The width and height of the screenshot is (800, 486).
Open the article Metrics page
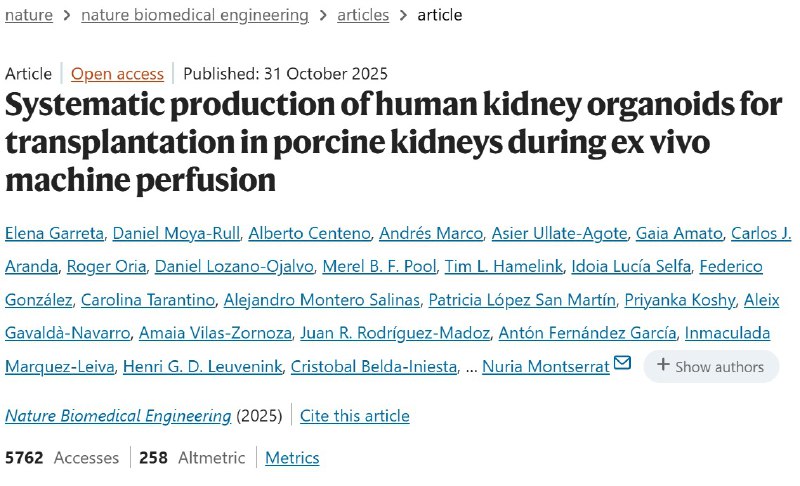pyautogui.click(x=292, y=458)
